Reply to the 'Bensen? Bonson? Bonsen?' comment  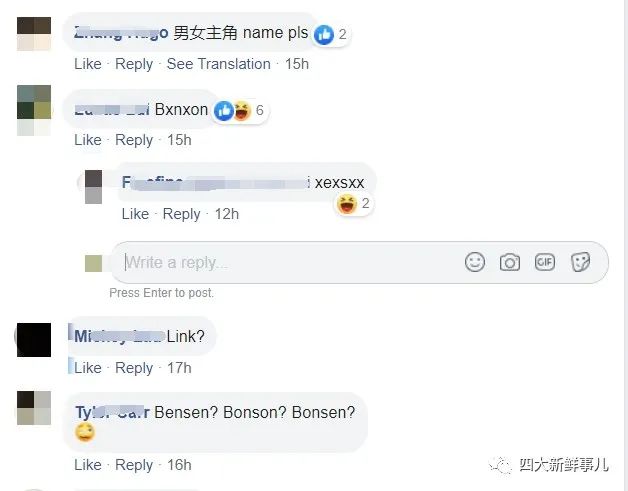(x=134, y=465)
